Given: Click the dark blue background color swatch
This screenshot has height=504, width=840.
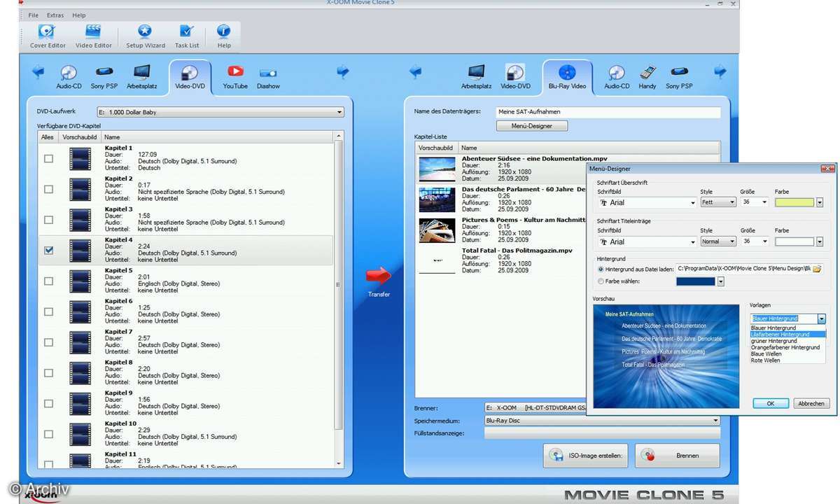Looking at the screenshot, I should [x=696, y=281].
